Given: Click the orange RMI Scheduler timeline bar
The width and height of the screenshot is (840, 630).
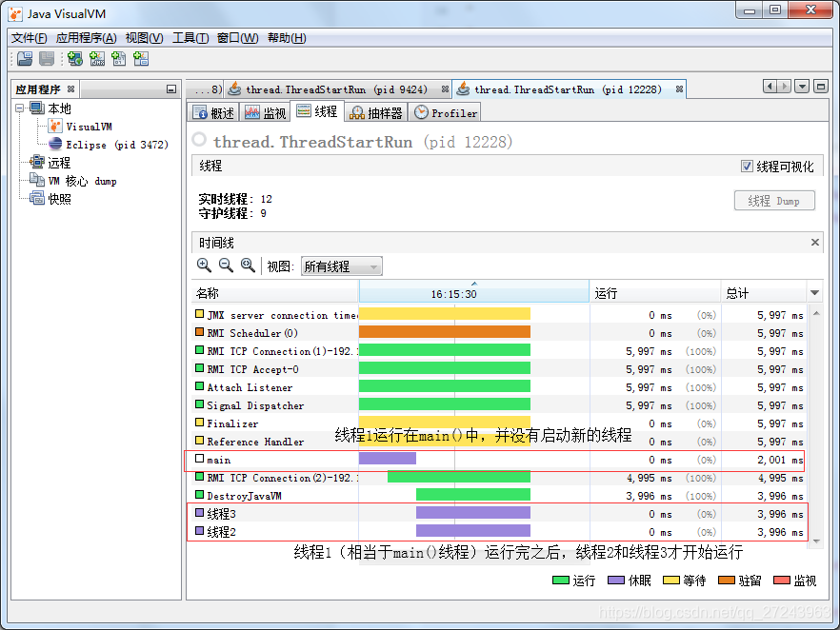Looking at the screenshot, I should click(x=445, y=332).
